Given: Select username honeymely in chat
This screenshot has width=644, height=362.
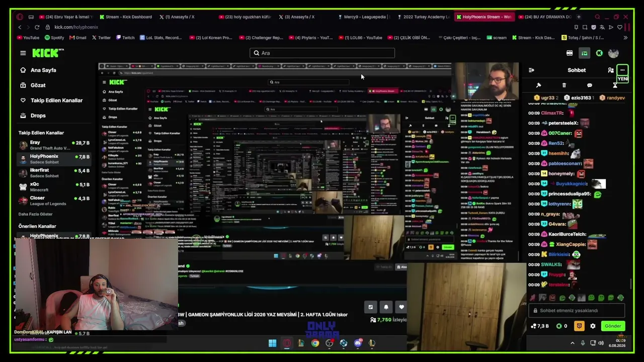Looking at the screenshot, I should 561,174.
